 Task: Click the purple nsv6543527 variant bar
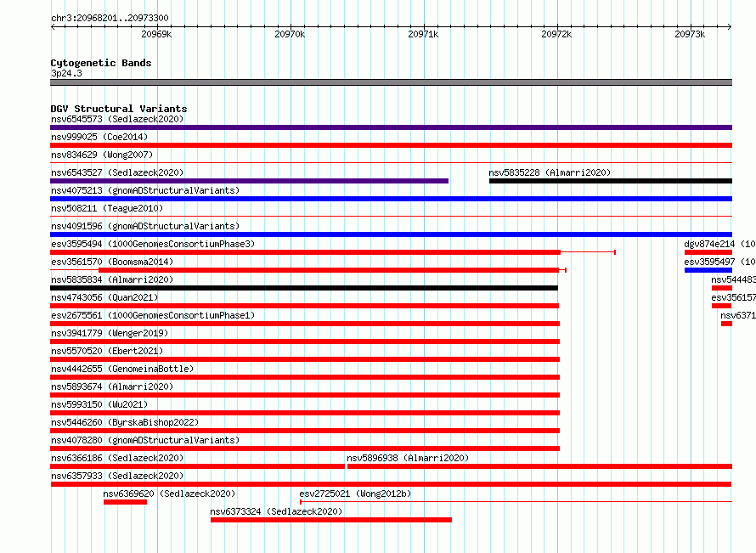coord(249,181)
